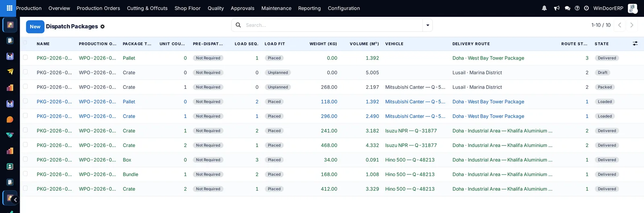
Task: Click the gear icon beside Dispatch Packages
Action: [102, 27]
